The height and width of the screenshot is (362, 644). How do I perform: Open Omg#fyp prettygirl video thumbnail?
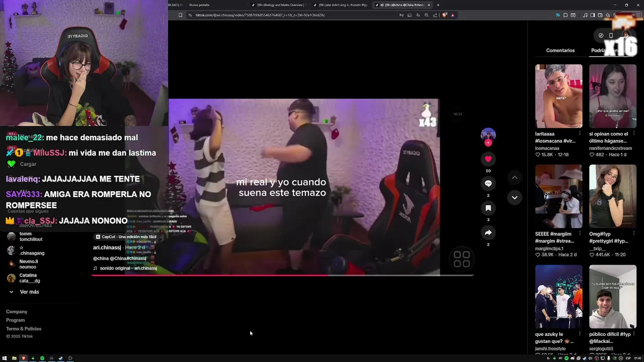coord(612,196)
